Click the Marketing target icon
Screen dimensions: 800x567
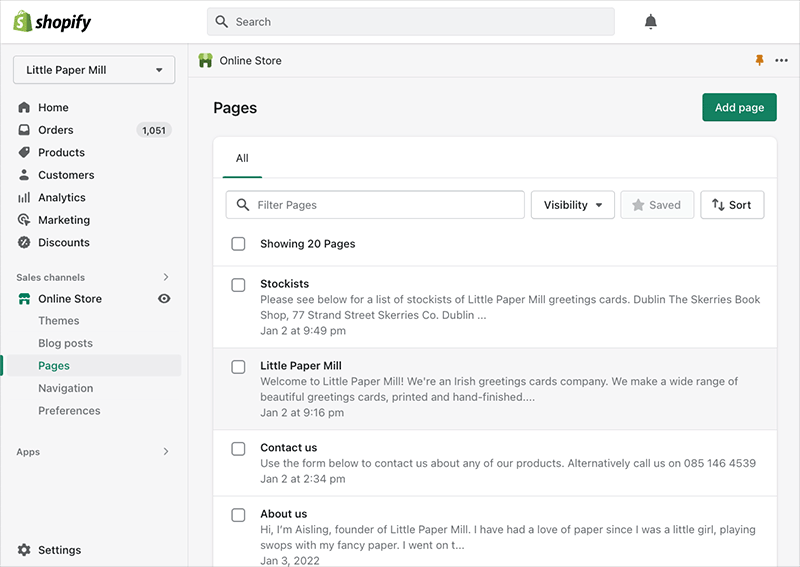pyautogui.click(x=24, y=219)
